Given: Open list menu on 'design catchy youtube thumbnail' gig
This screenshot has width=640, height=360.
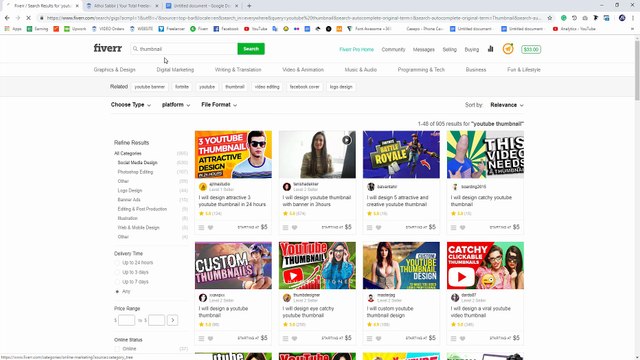Looking at the screenshot, I should click(453, 227).
